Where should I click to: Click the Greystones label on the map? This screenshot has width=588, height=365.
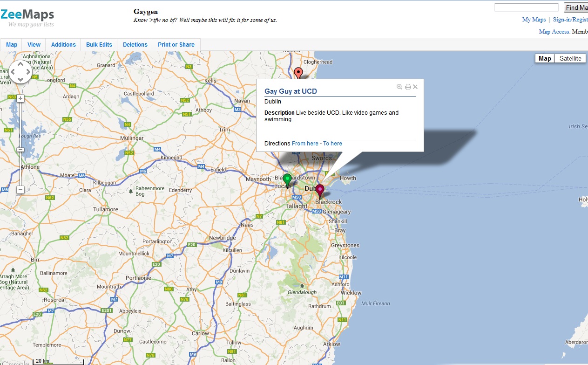click(345, 245)
